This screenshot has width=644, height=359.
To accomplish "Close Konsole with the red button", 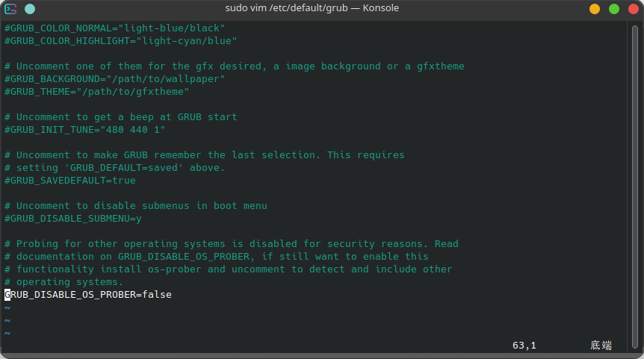I will pos(632,8).
